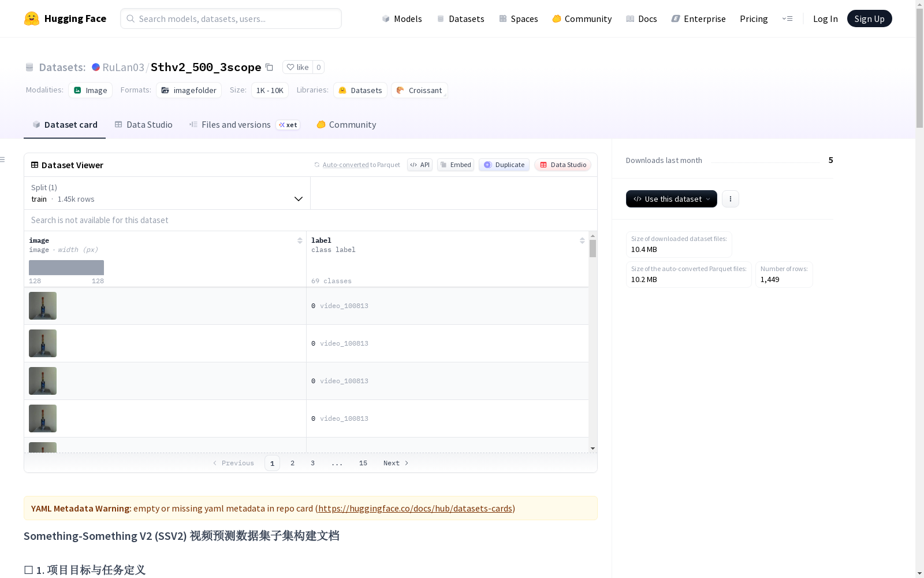Sort the image column using sort arrows
The image size is (924, 578).
click(300, 240)
